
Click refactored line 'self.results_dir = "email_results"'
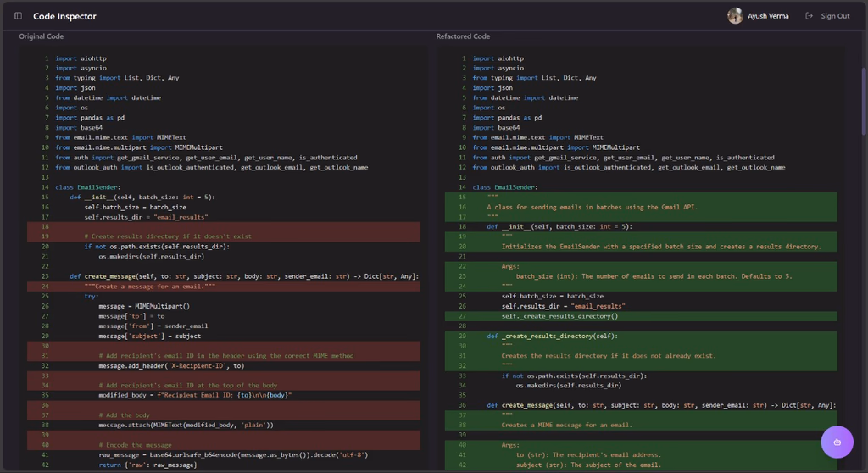point(563,306)
